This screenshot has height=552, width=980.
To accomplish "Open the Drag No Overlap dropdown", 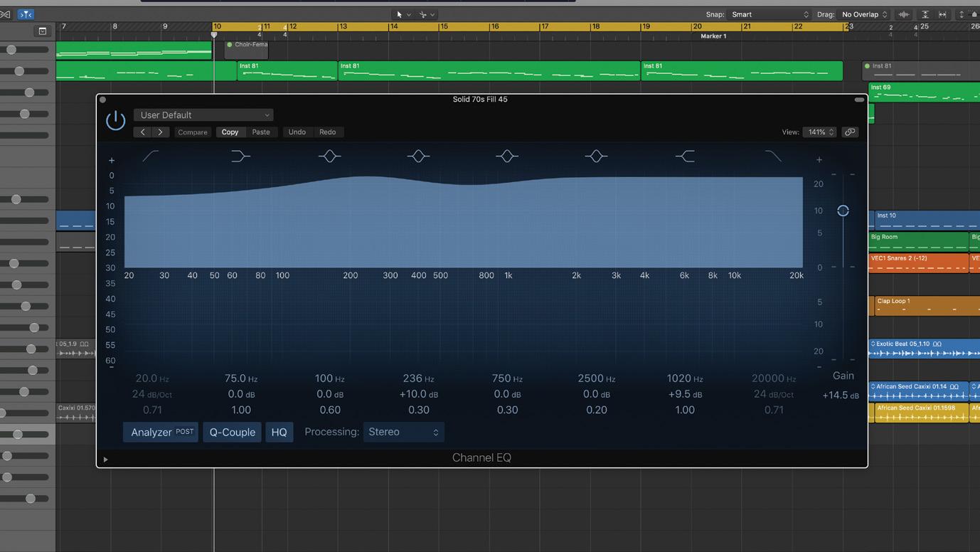I will pyautogui.click(x=864, y=14).
